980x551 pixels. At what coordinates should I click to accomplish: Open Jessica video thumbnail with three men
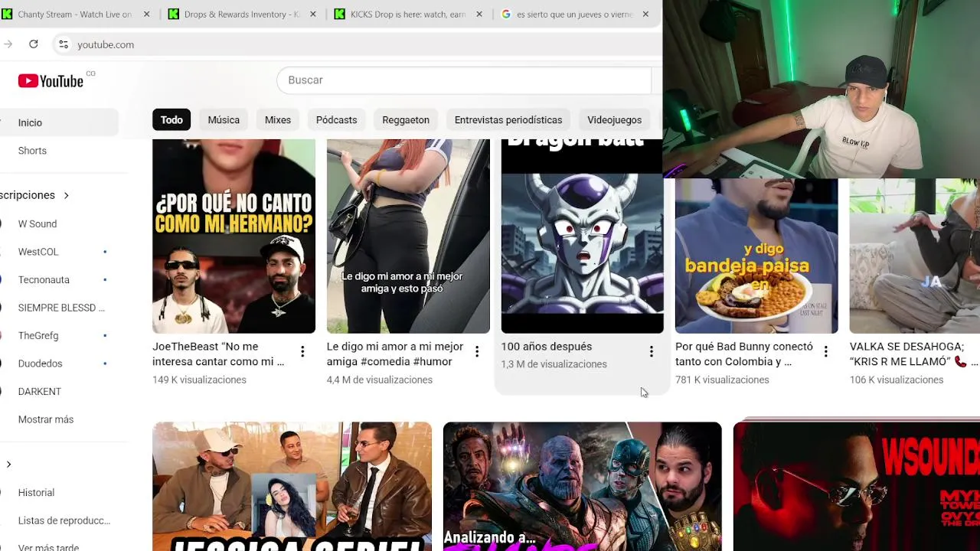[x=292, y=486]
